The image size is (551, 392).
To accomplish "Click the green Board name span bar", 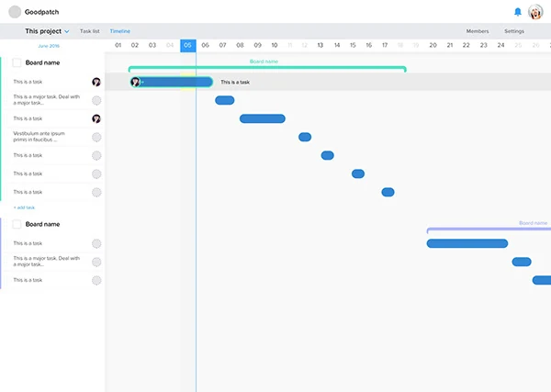I will [x=267, y=68].
